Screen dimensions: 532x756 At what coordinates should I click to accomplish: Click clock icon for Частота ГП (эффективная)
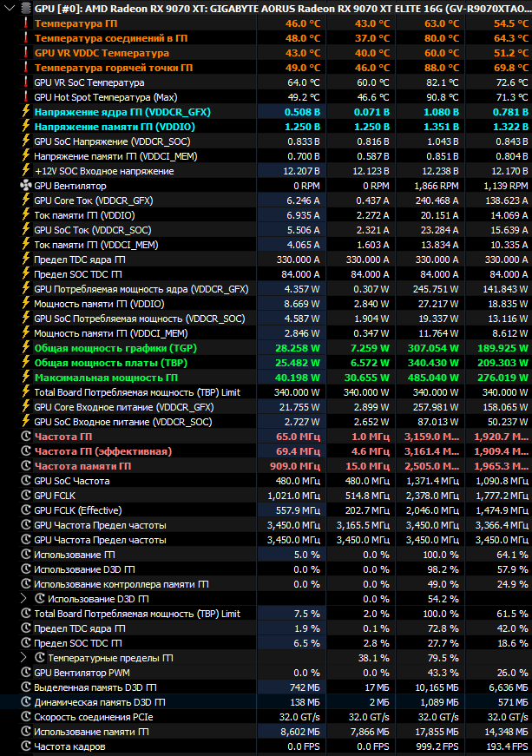click(26, 450)
